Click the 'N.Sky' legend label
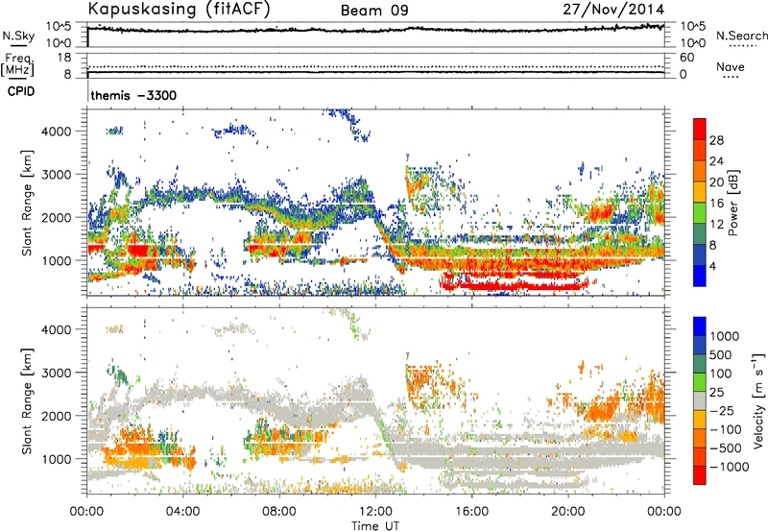Viewport: 768px width, 532px height. (x=18, y=36)
